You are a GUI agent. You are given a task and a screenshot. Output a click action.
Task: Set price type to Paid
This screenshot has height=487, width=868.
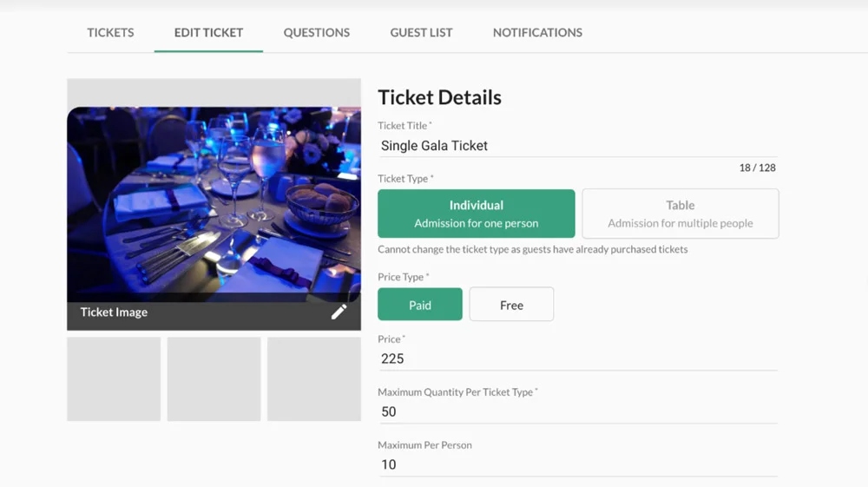click(x=420, y=305)
